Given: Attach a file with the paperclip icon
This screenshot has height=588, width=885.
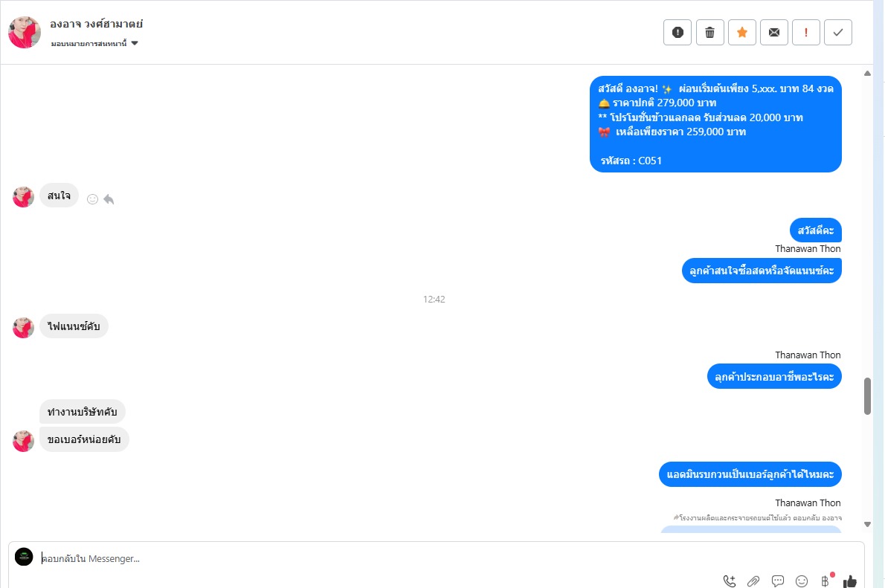Looking at the screenshot, I should point(753,581).
